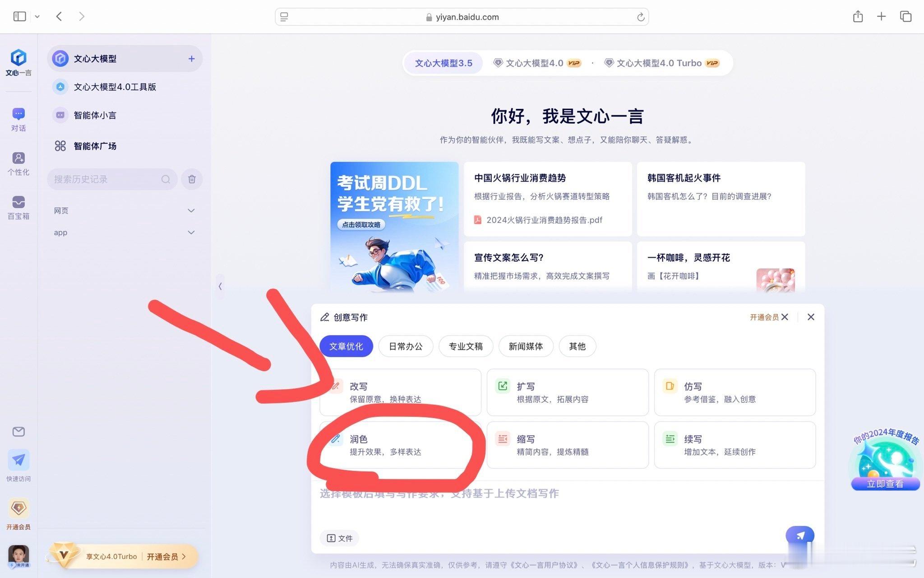Select the 专业文稿 category tab
This screenshot has width=924, height=578.
point(466,346)
